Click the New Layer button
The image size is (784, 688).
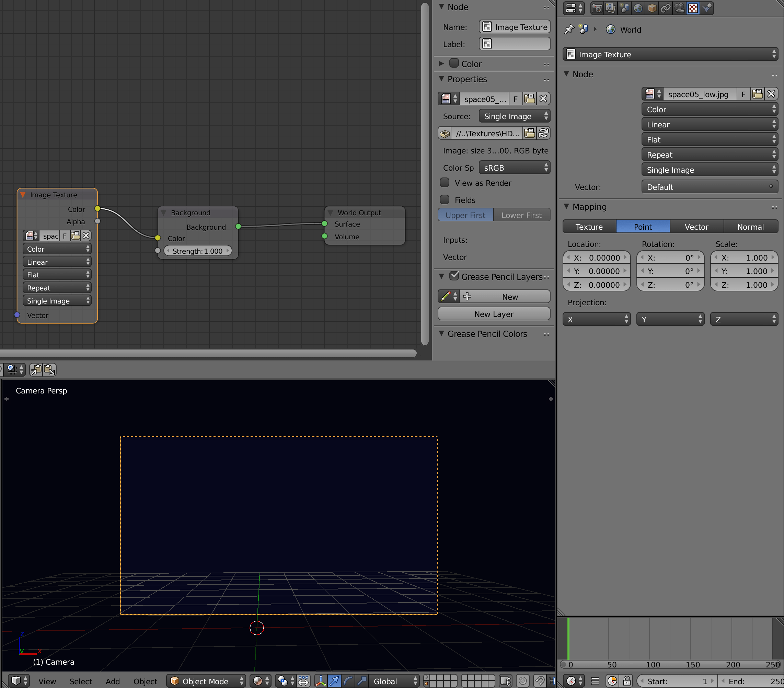(x=494, y=313)
